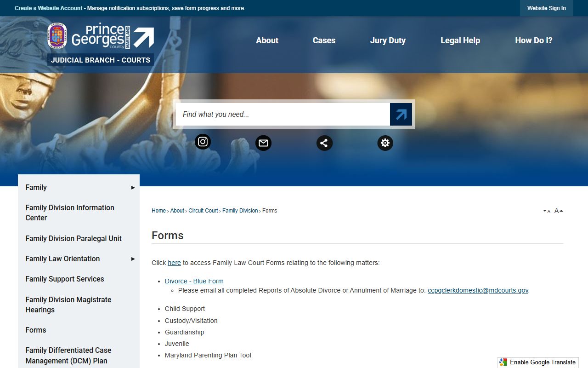Open the Instagram icon link
The image size is (588, 368).
pyautogui.click(x=203, y=142)
